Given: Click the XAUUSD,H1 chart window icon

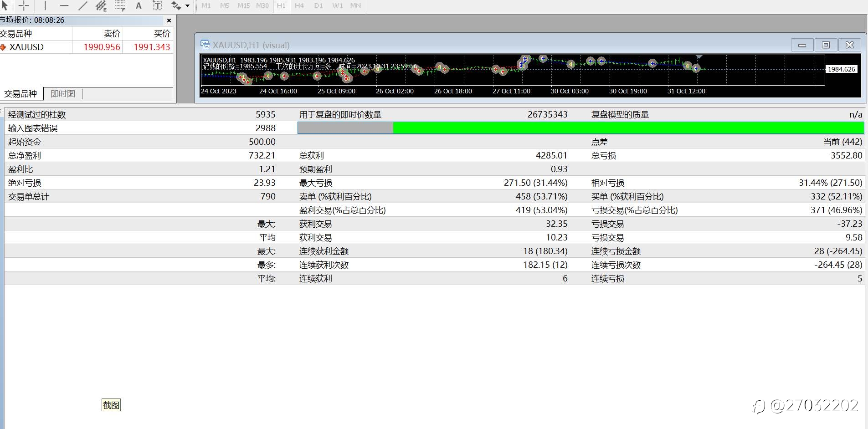Looking at the screenshot, I should [x=205, y=45].
